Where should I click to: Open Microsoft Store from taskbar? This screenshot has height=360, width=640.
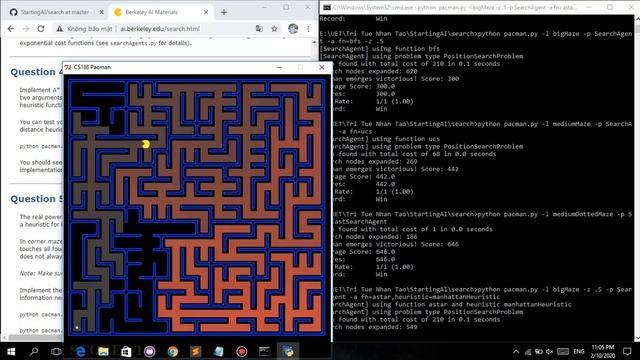[126, 351]
